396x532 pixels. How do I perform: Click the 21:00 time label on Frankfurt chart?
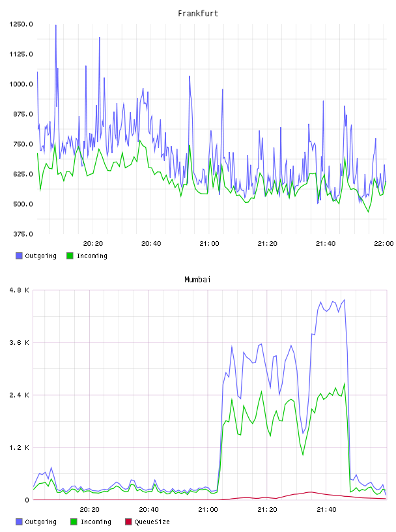[209, 244]
